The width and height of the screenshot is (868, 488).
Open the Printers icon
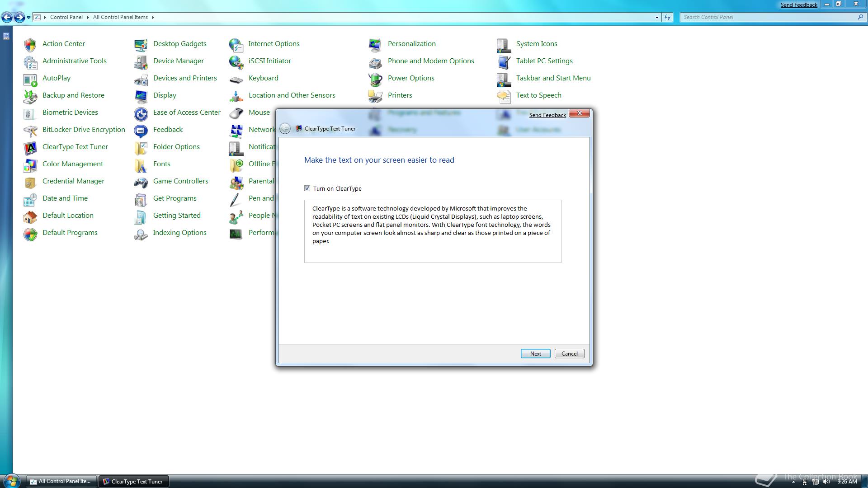tap(375, 96)
